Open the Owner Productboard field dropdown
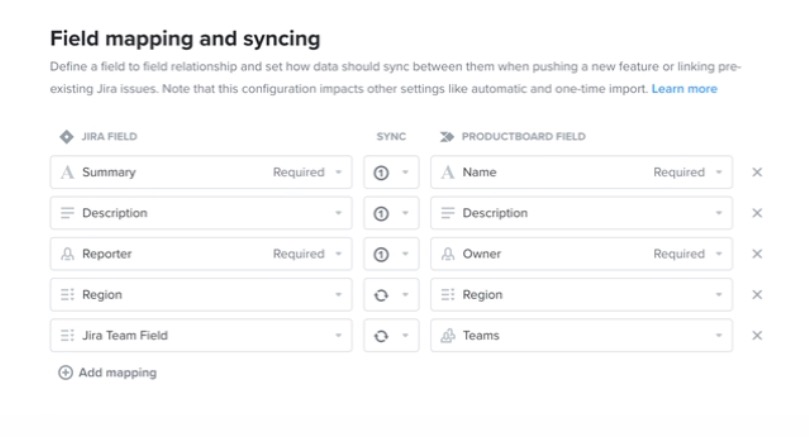 click(x=581, y=254)
